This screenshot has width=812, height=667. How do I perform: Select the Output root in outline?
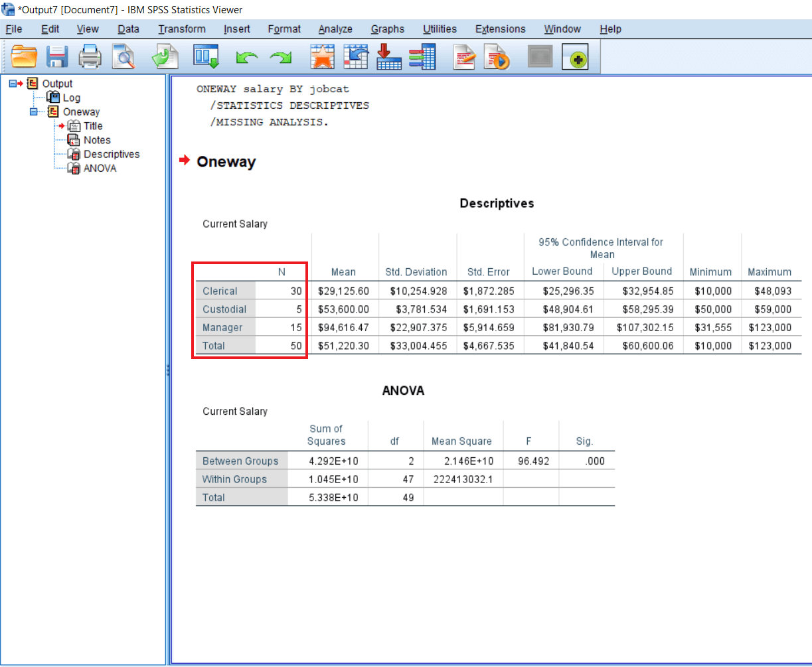coord(57,84)
